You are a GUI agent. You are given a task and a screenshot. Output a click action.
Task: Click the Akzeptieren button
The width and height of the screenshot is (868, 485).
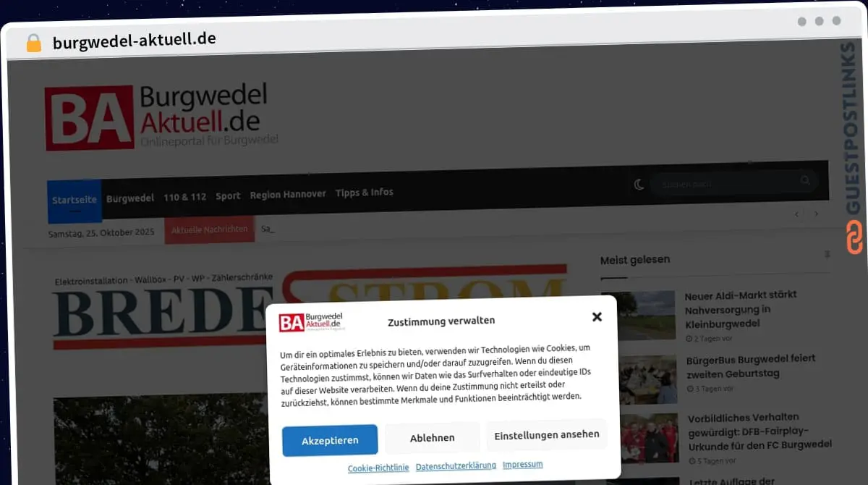point(330,440)
